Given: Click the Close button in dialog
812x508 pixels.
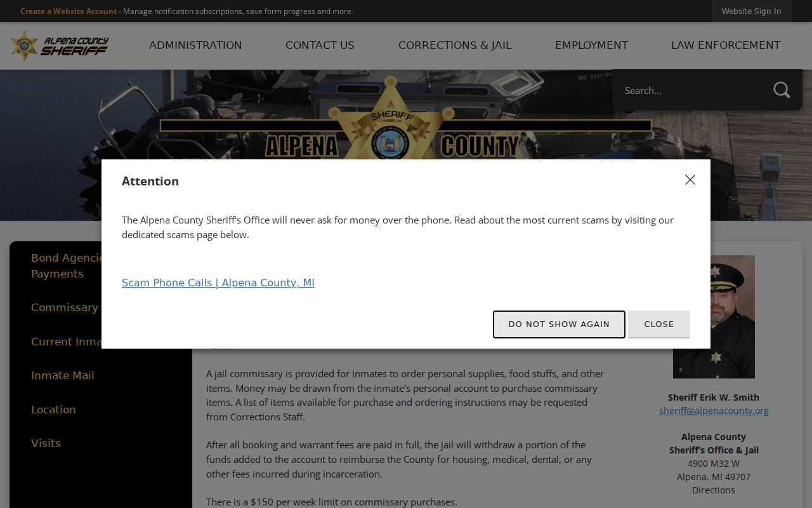Looking at the screenshot, I should [x=659, y=324].
